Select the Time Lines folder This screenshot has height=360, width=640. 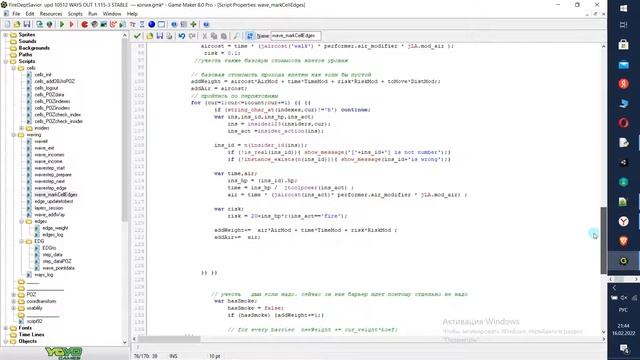[31, 334]
